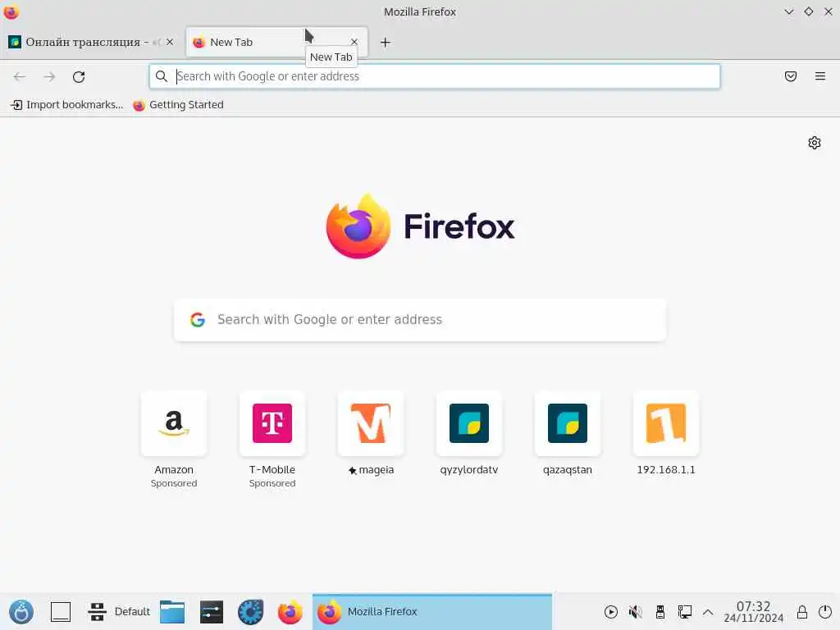Open Save to Pocket icon
Viewport: 840px width, 630px height.
point(791,76)
